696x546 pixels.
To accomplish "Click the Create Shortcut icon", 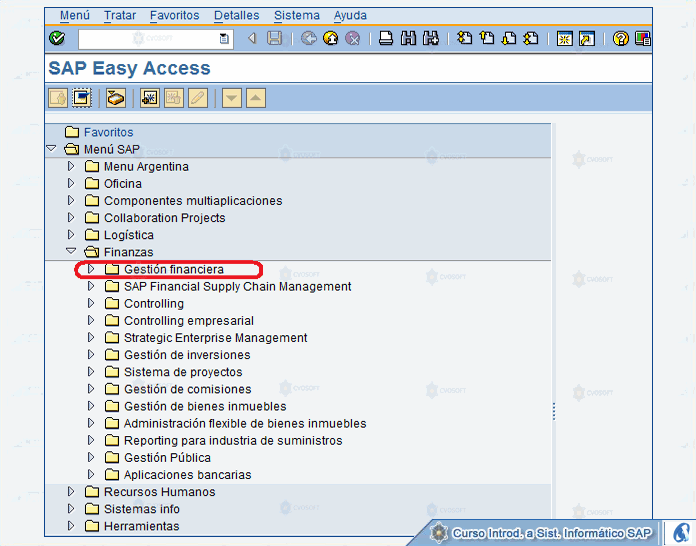I will point(587,39).
